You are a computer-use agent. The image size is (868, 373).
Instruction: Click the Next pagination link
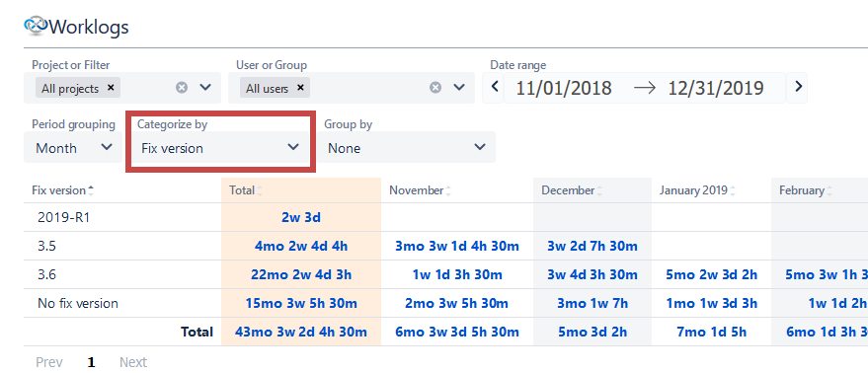tap(133, 362)
